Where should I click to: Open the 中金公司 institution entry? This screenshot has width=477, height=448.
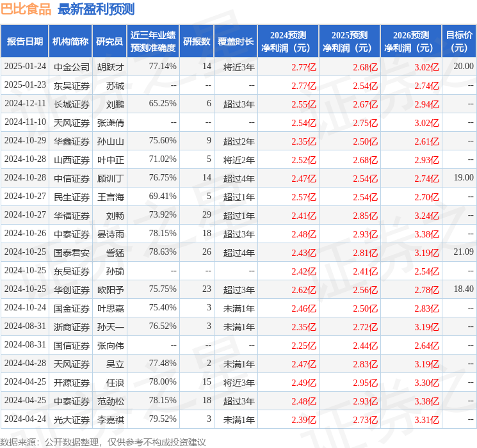click(72, 67)
